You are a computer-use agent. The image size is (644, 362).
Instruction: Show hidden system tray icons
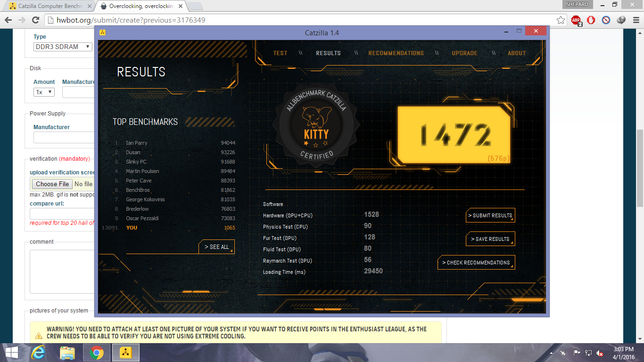(551, 353)
